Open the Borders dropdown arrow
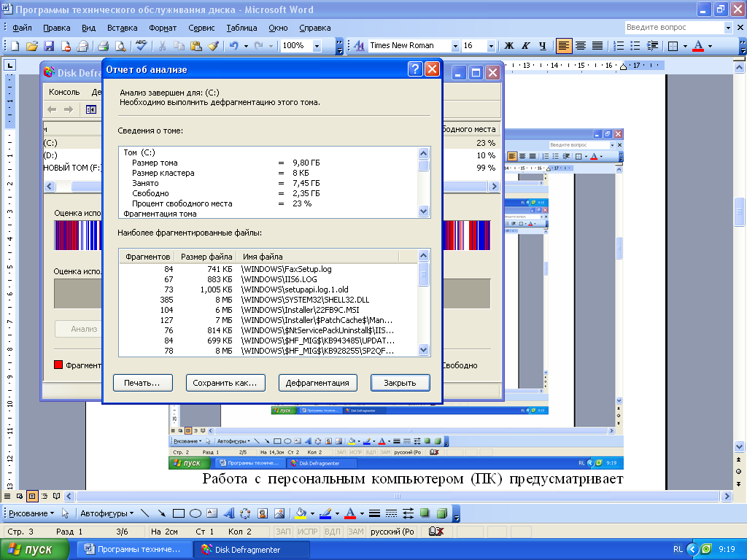Image resolution: width=747 pixels, height=560 pixels. tap(685, 46)
